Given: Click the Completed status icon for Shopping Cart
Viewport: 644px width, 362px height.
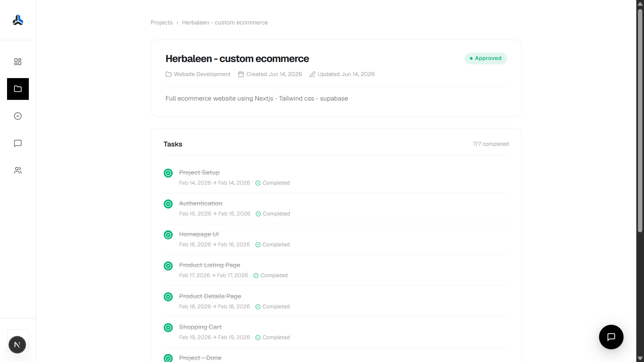Looking at the screenshot, I should 258,338.
